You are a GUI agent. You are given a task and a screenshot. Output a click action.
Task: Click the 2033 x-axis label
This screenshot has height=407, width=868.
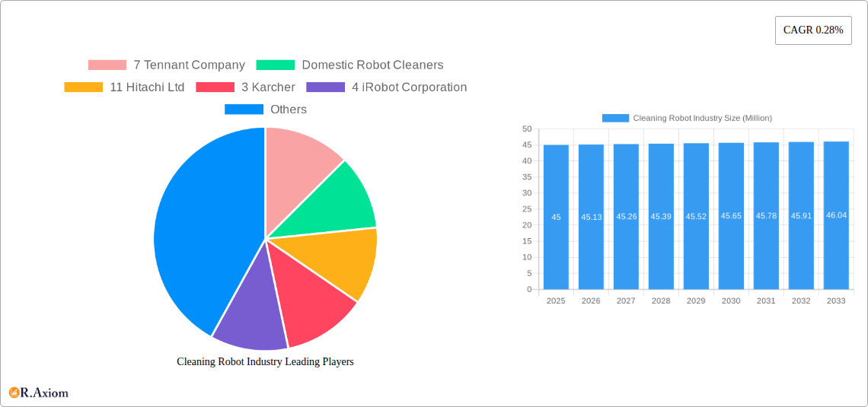(x=836, y=300)
